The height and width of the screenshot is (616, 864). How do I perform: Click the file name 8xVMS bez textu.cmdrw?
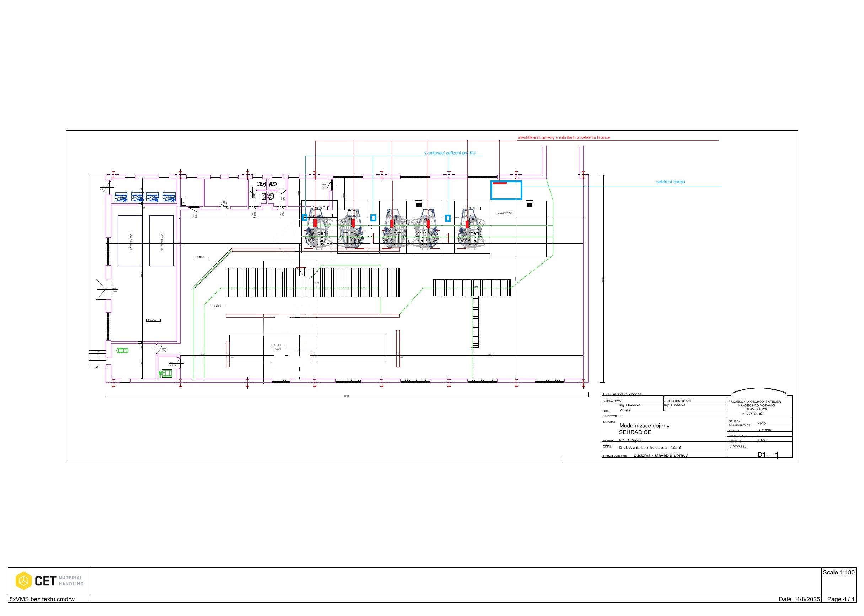pos(42,599)
